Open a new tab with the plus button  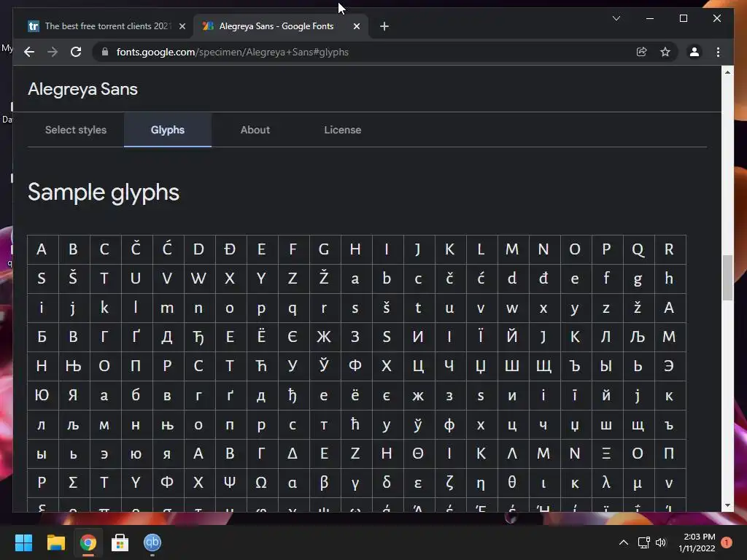pyautogui.click(x=384, y=26)
